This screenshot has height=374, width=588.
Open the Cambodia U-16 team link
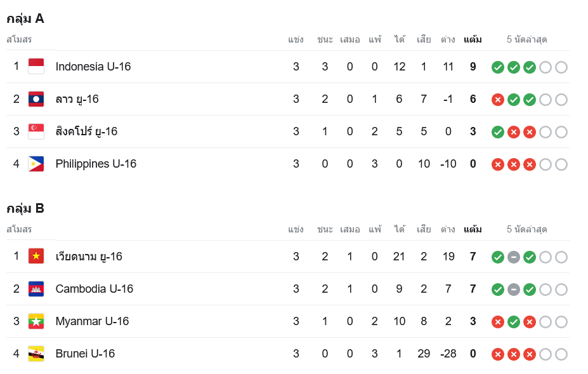95,289
